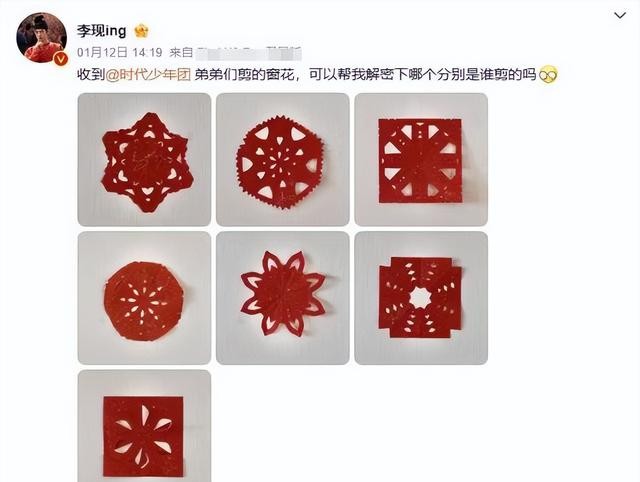640x482 pixels.
Task: Open the six-pointed star paper-cut photo
Action: (x=144, y=160)
